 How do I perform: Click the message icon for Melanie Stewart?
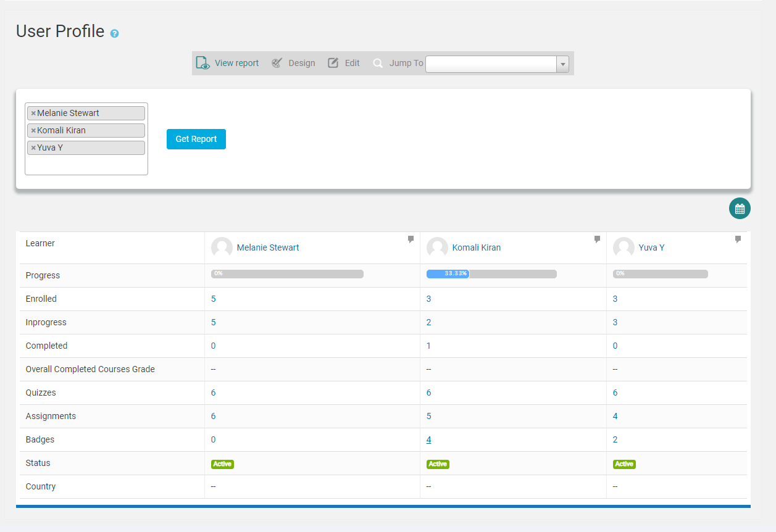tap(411, 239)
